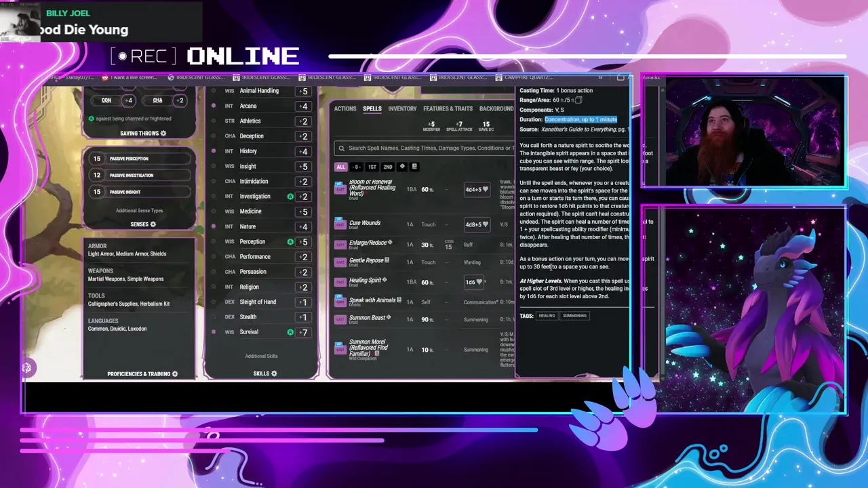
Task: Cast Healing Spirit with its cast button
Action: click(x=340, y=281)
